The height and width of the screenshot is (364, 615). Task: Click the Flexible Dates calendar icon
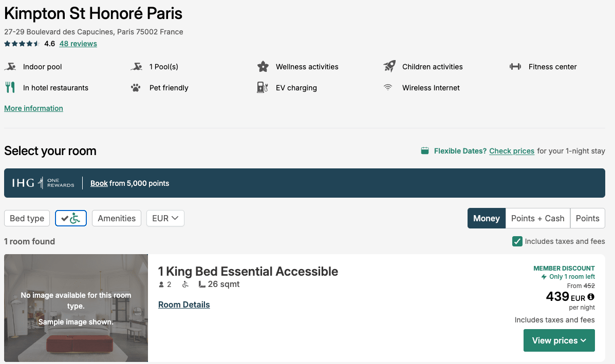425,151
